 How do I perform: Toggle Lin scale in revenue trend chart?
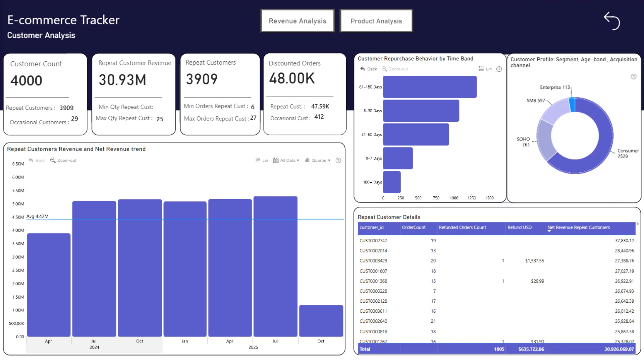point(262,160)
